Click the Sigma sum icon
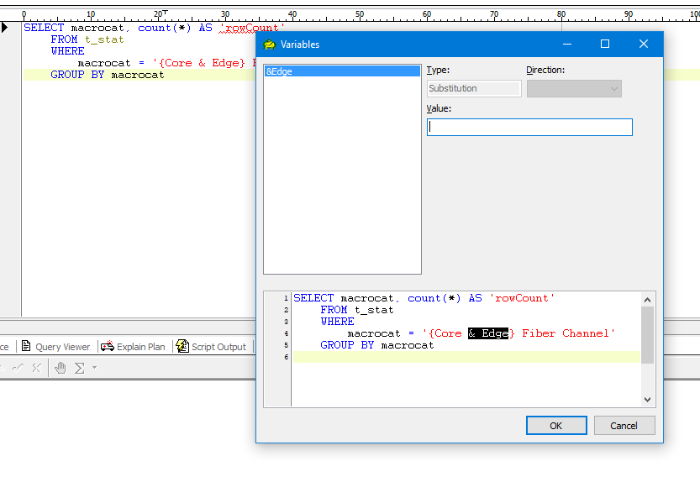The image size is (700, 477). pos(79,368)
